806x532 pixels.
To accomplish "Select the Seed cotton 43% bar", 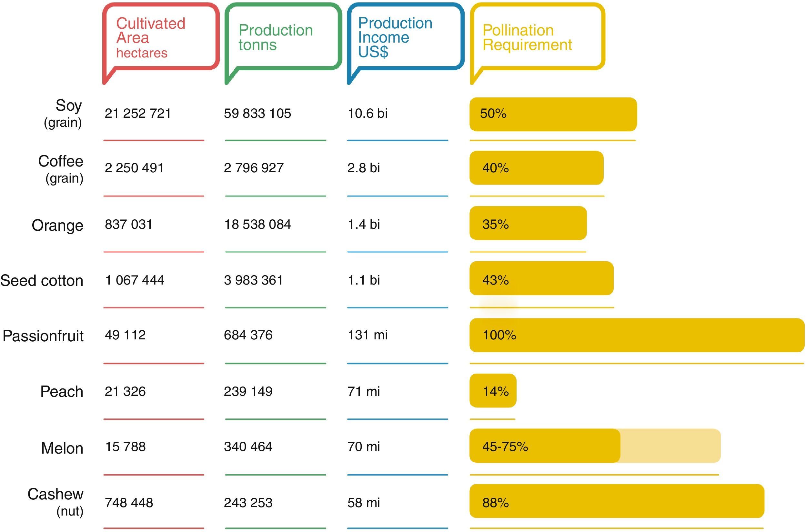I will pyautogui.click(x=541, y=278).
